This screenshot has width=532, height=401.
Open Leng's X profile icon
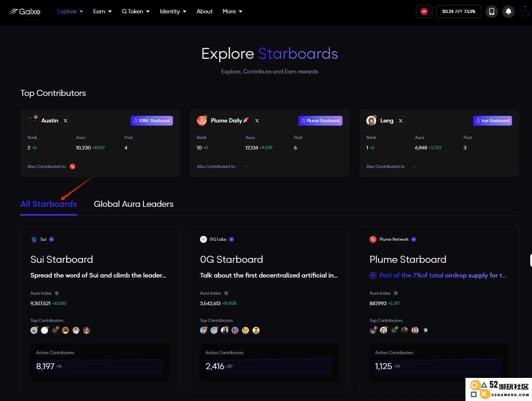(401, 121)
